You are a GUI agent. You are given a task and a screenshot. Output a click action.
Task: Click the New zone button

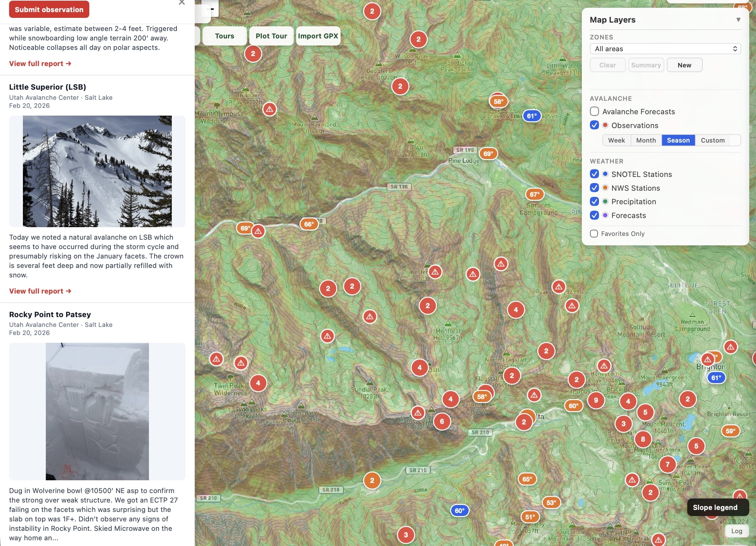(x=684, y=65)
